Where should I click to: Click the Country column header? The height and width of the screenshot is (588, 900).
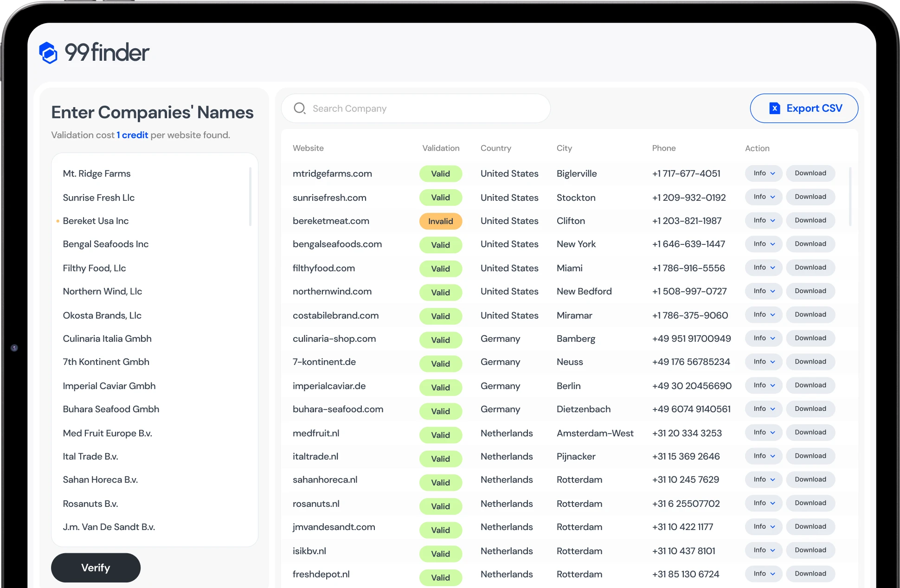495,148
